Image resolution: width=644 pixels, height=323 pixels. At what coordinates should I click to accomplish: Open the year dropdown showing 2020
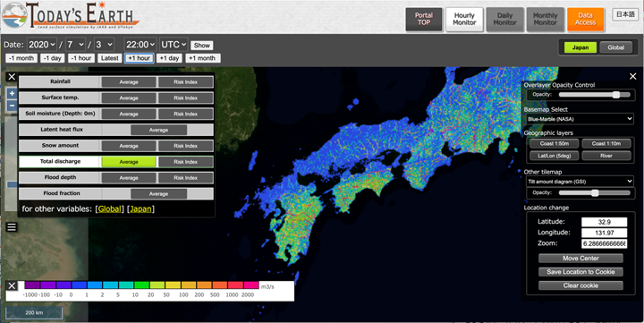point(42,45)
